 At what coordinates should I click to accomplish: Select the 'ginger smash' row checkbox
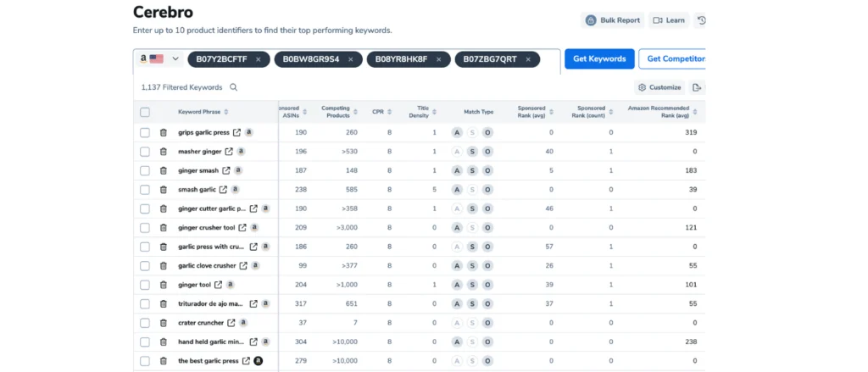pyautogui.click(x=145, y=170)
